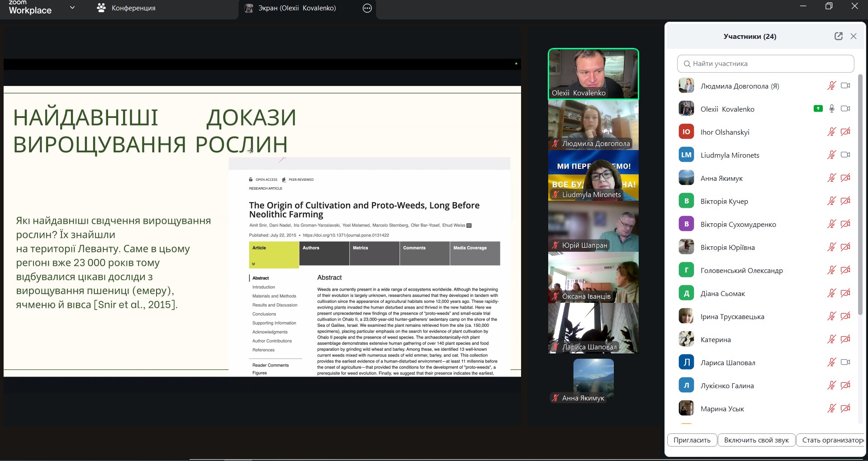Toggle your audio with Включить свой звук
Viewport: 868px width, 461px height.
point(756,440)
